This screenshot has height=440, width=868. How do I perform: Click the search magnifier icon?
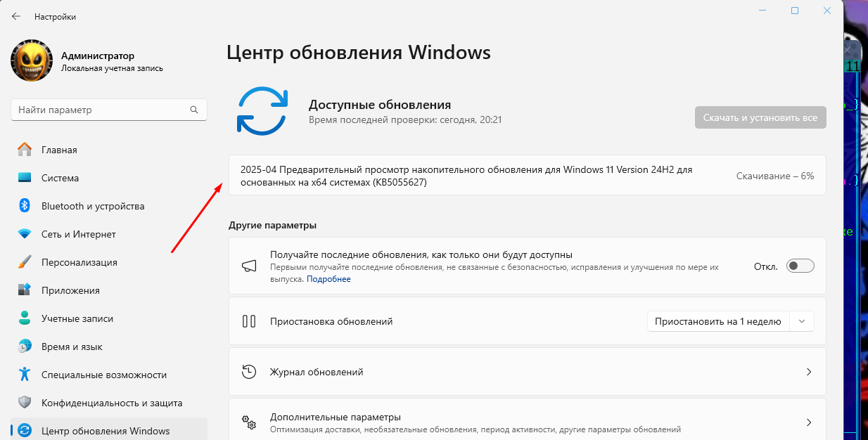(x=194, y=110)
